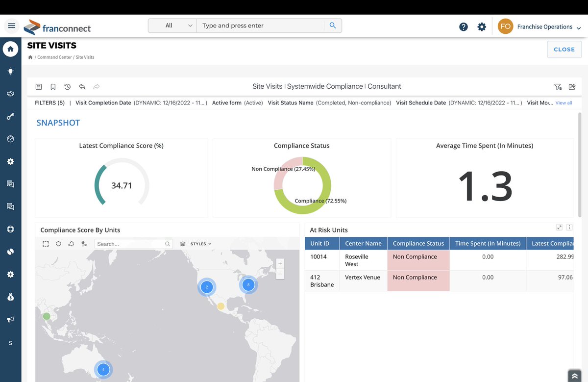Open the header settings gear

[x=482, y=27]
